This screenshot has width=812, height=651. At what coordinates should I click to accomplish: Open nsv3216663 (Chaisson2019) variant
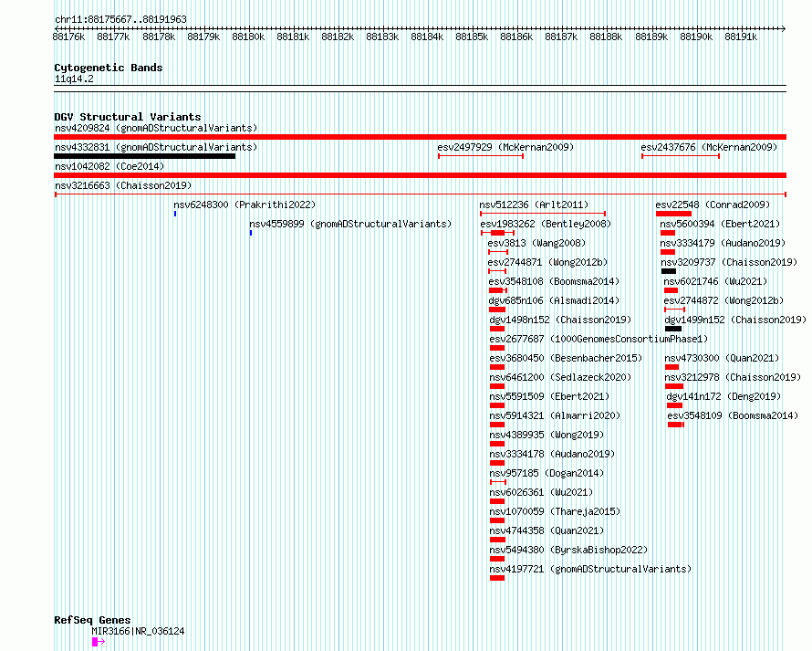(123, 185)
